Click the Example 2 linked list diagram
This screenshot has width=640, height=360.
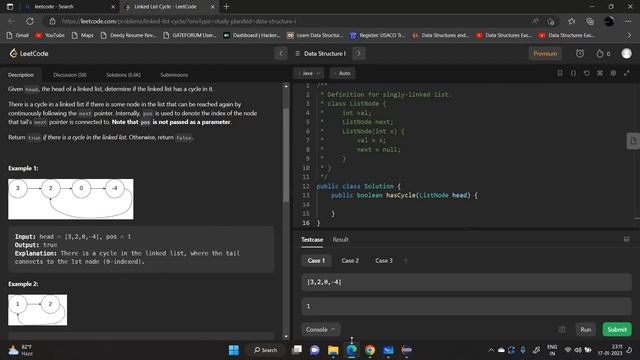pyautogui.click(x=38, y=310)
